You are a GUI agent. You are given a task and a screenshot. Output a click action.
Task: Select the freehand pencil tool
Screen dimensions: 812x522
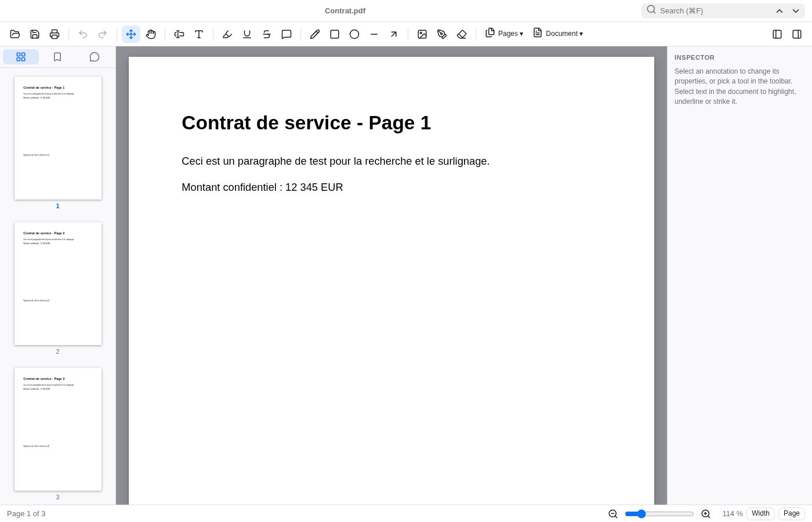pyautogui.click(x=315, y=34)
